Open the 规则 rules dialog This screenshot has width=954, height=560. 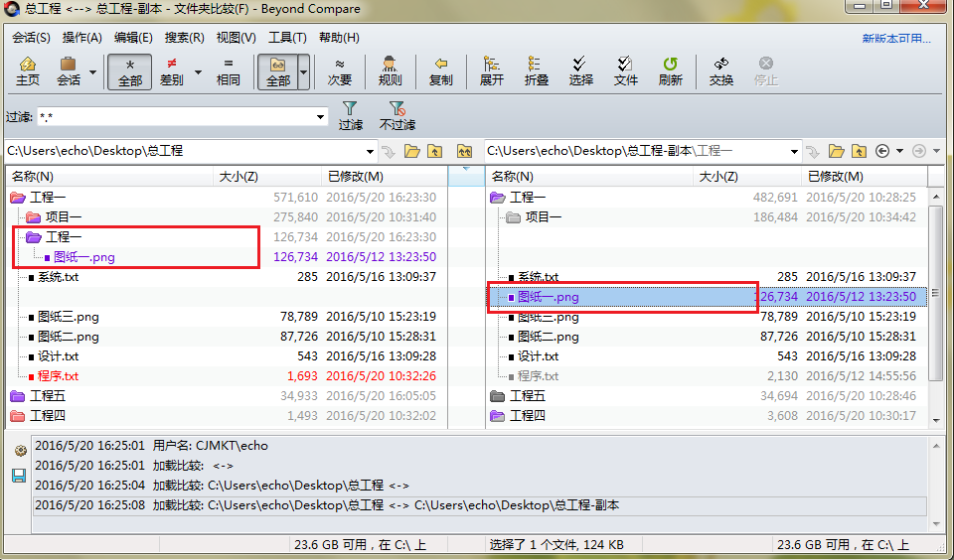(x=390, y=71)
